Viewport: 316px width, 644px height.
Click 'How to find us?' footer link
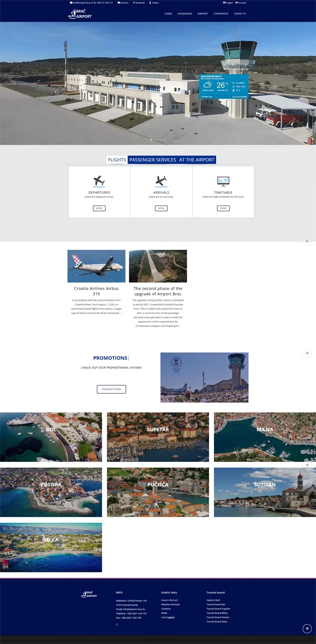pos(170,600)
